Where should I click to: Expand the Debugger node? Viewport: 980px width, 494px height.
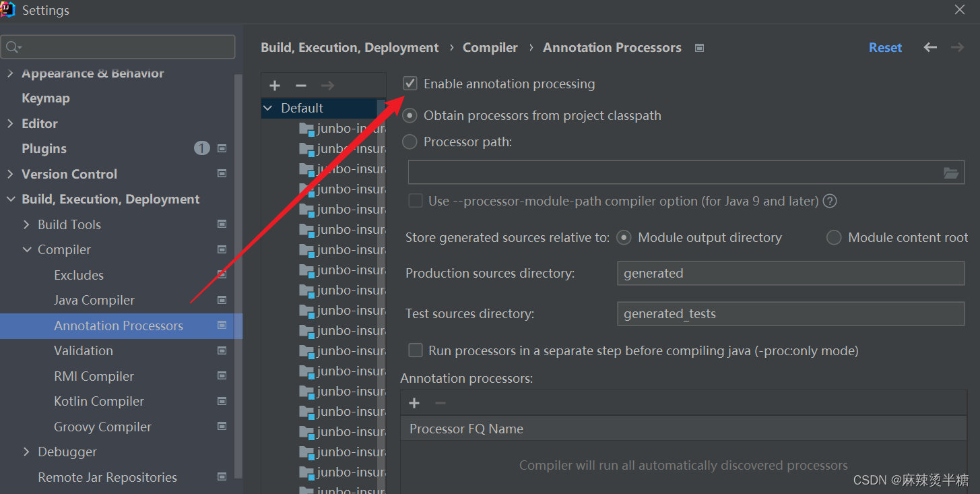26,452
